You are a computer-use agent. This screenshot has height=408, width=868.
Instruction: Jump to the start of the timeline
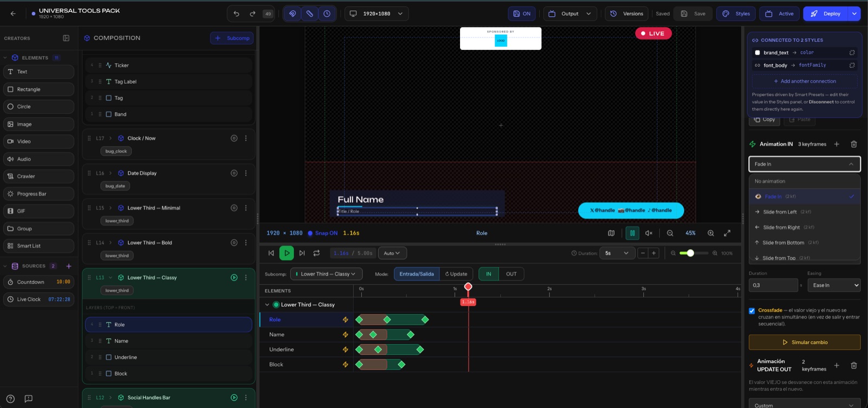(271, 253)
